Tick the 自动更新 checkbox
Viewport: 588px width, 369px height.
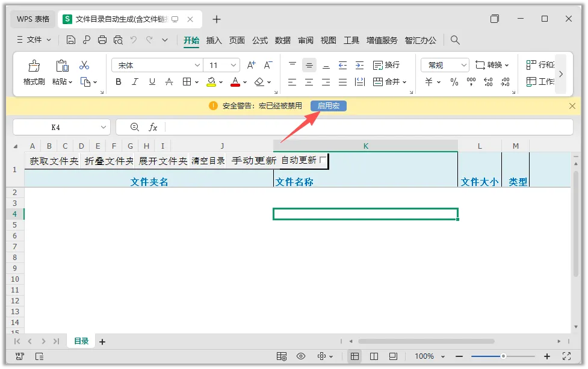point(323,160)
